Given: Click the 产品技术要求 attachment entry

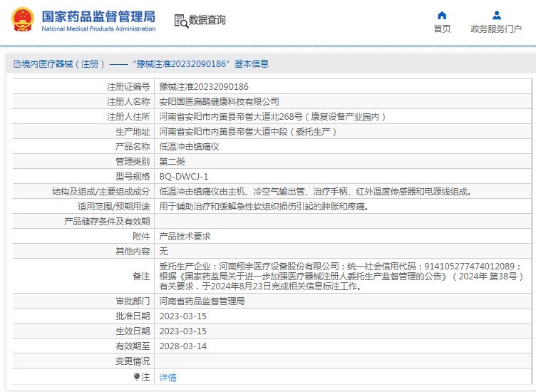Looking at the screenshot, I should [x=185, y=236].
